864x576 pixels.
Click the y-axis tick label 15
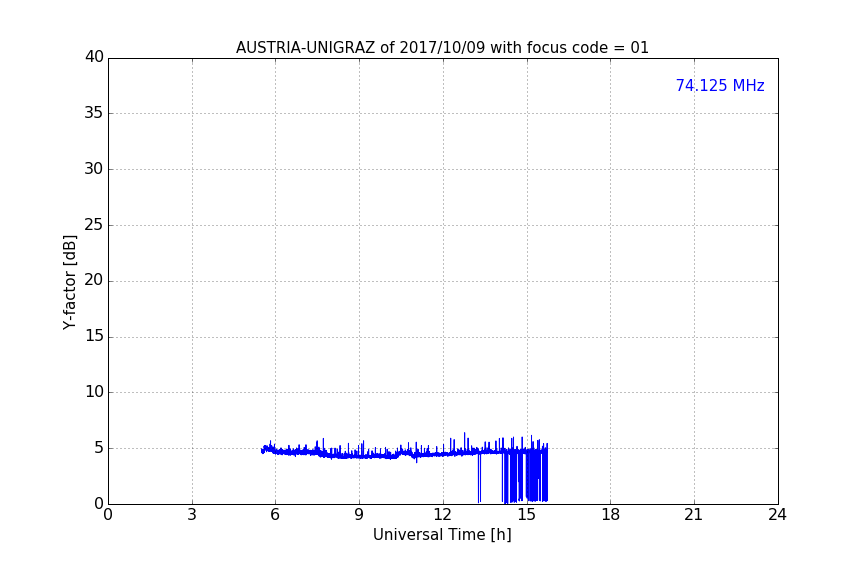[94, 336]
